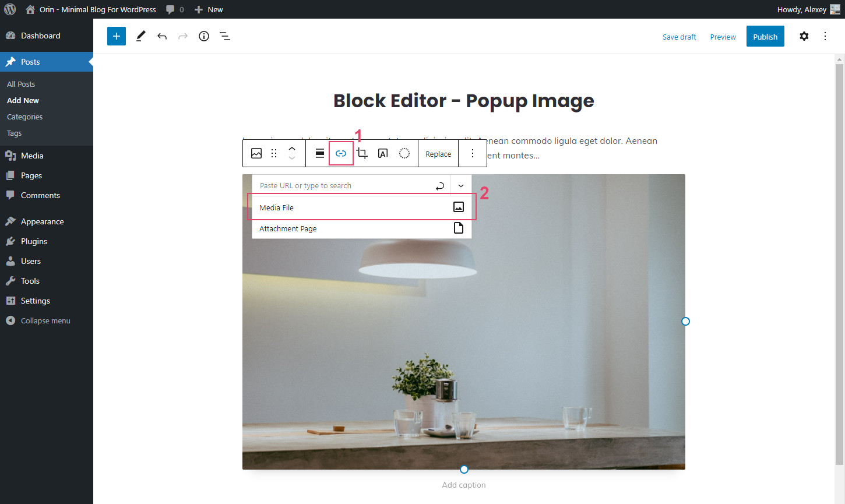Open the Document Overview list view
This screenshot has height=504, width=845.
tap(225, 36)
